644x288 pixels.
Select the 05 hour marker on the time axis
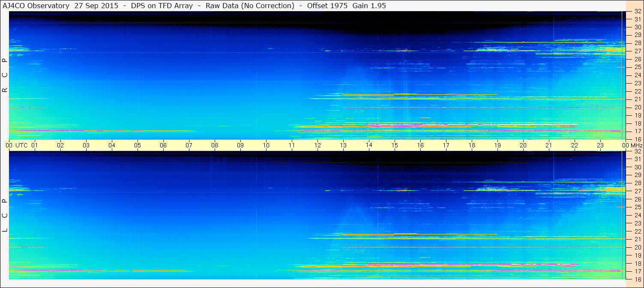(138, 145)
